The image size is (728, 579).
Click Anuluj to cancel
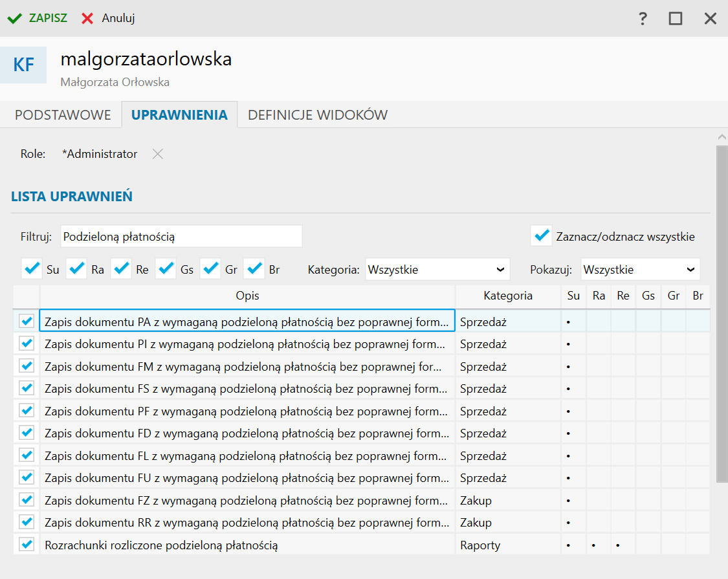(118, 18)
